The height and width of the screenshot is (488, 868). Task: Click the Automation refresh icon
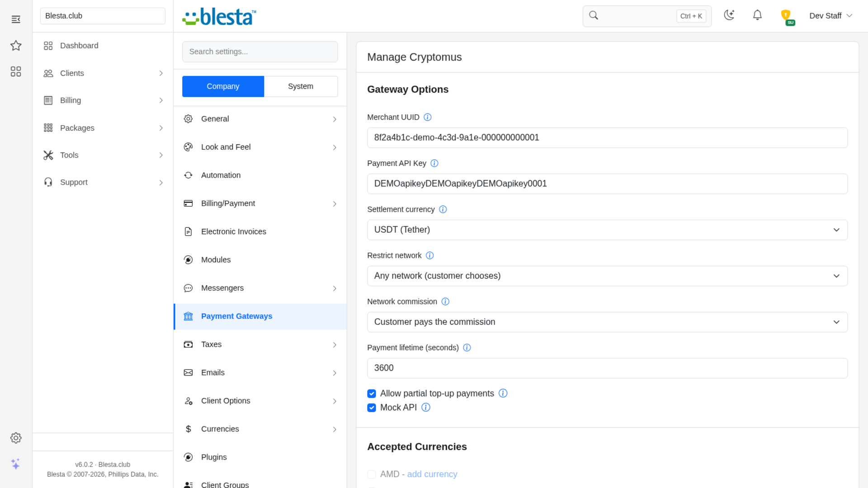click(189, 175)
